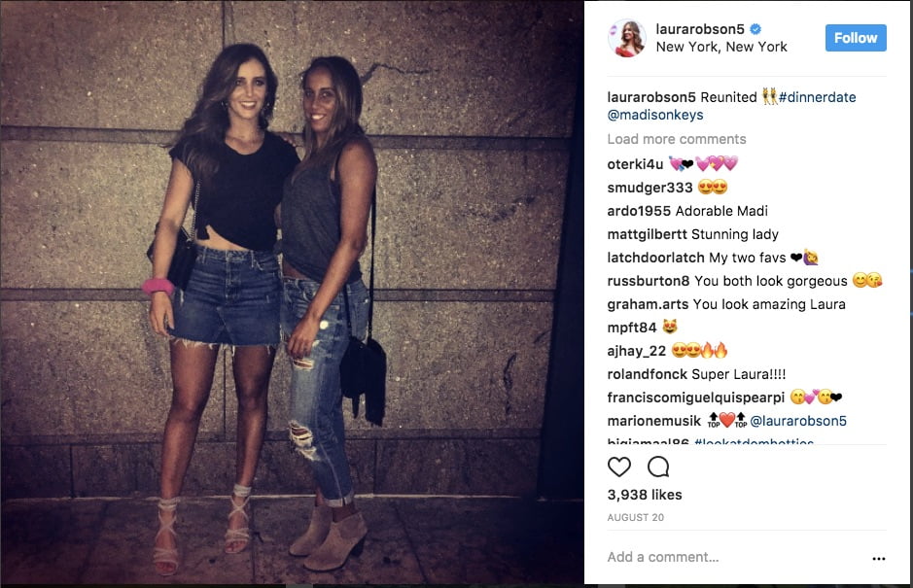Open the #dinnerdate hashtag link

click(817, 97)
